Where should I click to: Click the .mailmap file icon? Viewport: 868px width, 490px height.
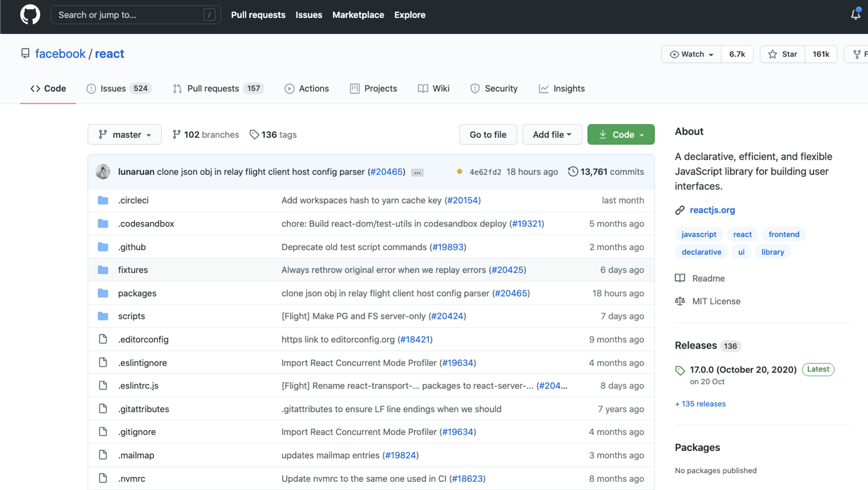point(103,455)
